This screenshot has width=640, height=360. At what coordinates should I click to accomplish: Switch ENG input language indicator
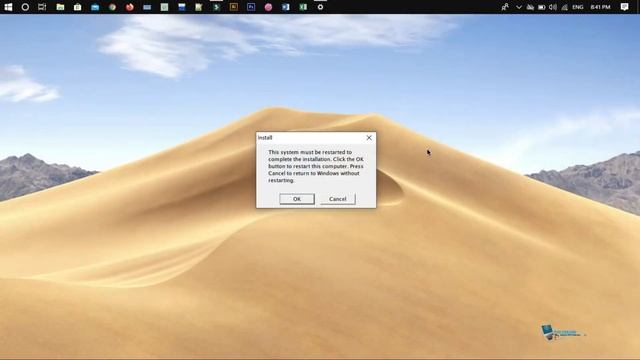point(578,7)
